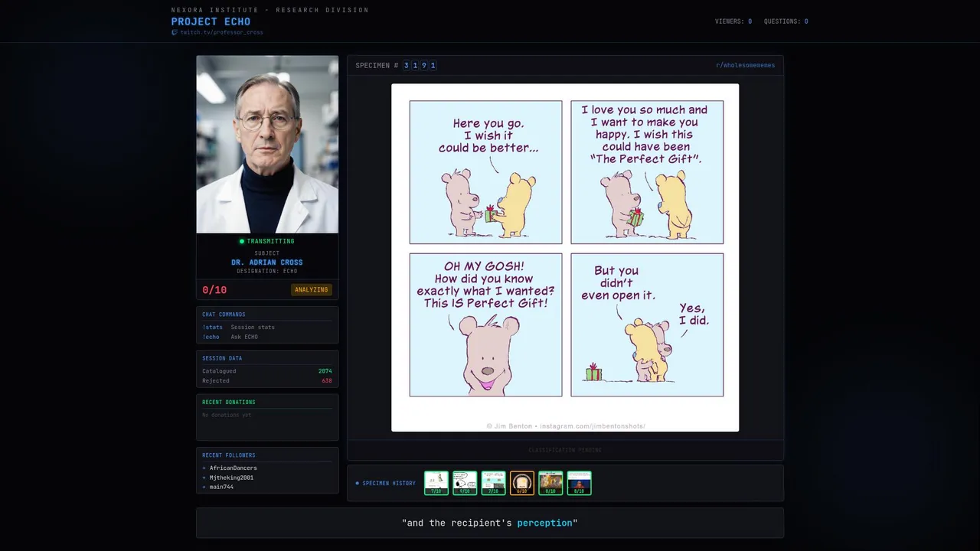The width and height of the screenshot is (980, 551).
Task: Click follower AfricanDancers
Action: pyautogui.click(x=233, y=468)
